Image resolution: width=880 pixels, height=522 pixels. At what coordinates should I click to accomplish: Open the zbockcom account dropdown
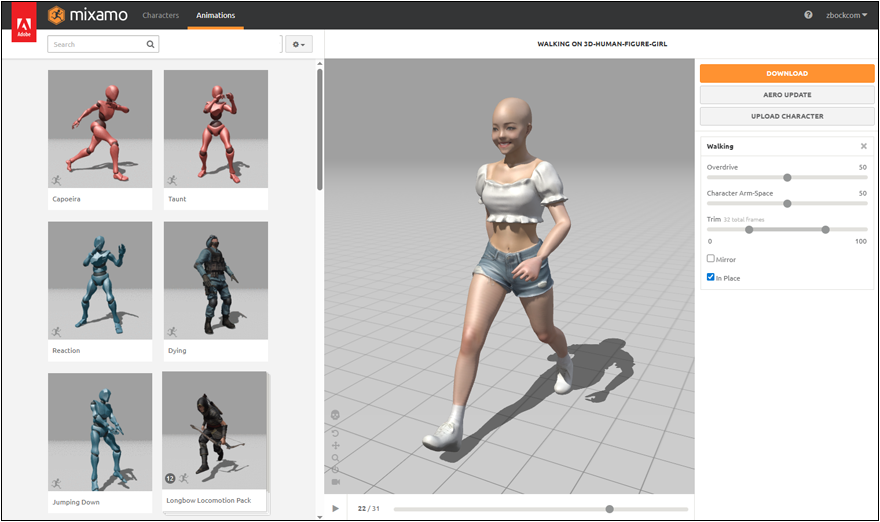click(846, 15)
